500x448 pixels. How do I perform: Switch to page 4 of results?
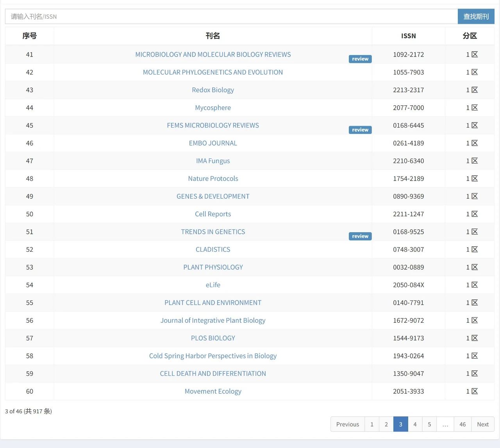415,424
